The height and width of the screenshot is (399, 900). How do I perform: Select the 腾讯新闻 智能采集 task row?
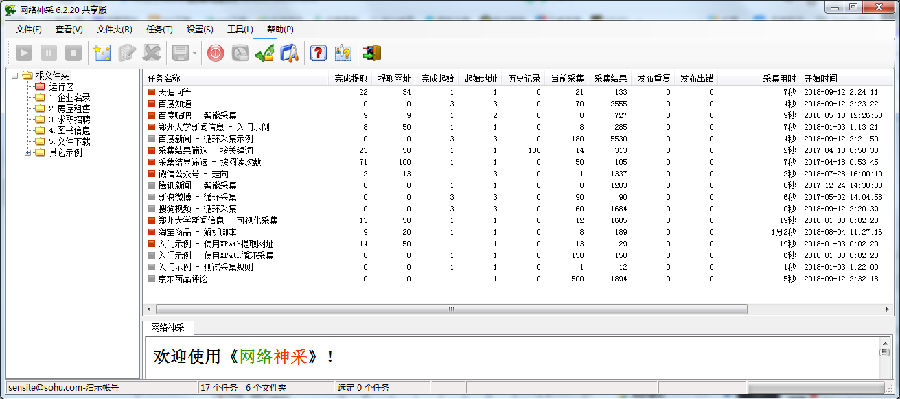517,185
